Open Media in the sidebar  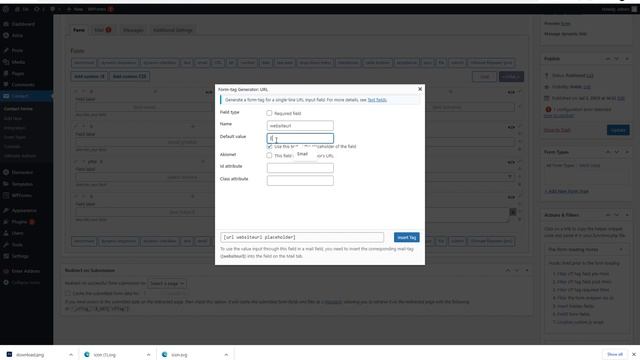point(18,62)
